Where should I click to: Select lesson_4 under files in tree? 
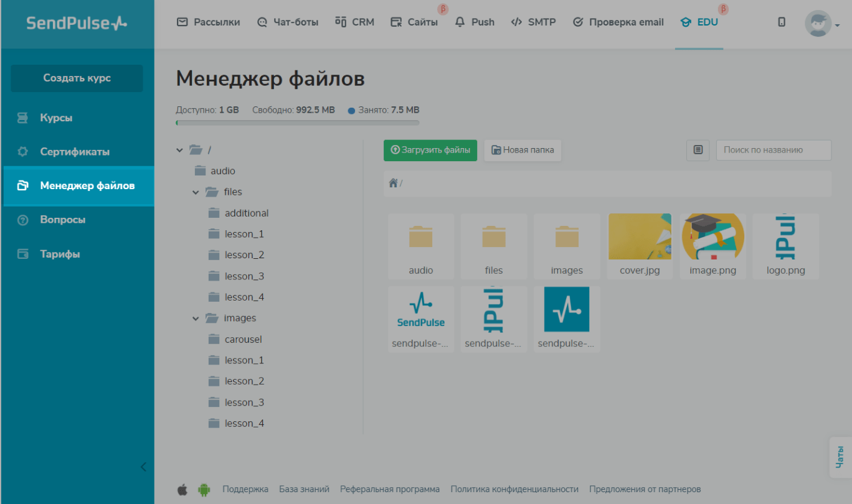(x=244, y=297)
